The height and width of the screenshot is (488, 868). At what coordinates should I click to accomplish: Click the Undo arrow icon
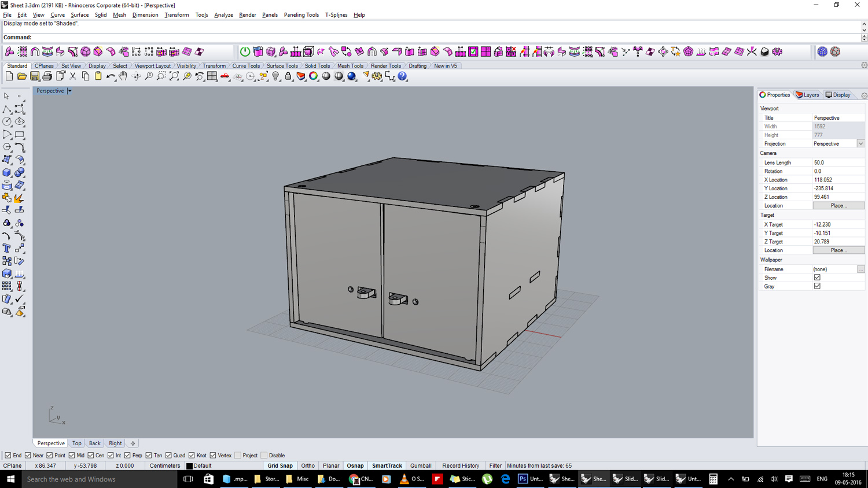click(111, 76)
